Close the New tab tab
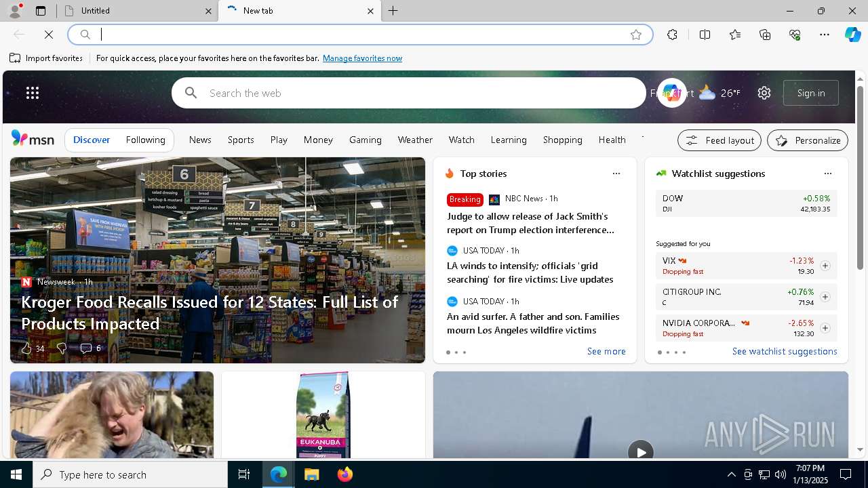 (x=370, y=11)
